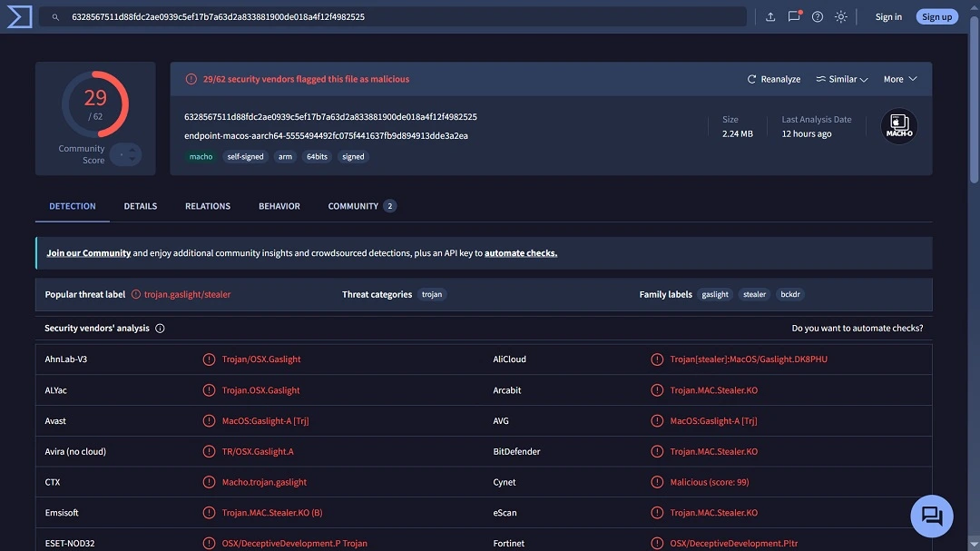Click the eScan detection warning icon
Screen dimensions: 980x551
point(657,513)
